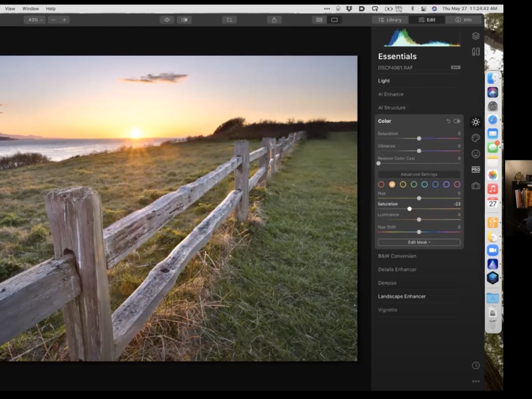The width and height of the screenshot is (532, 399).
Task: Switch to gallery grid view
Action: [x=319, y=20]
